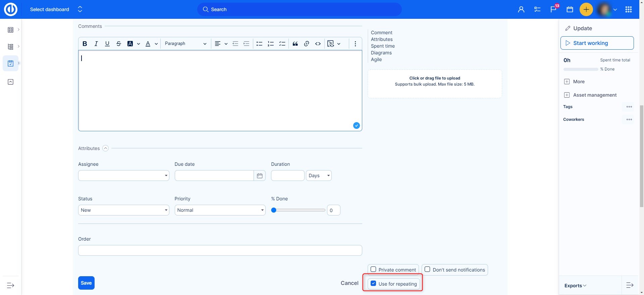The width and height of the screenshot is (644, 295).
Task: Click the Save button
Action: (x=86, y=283)
